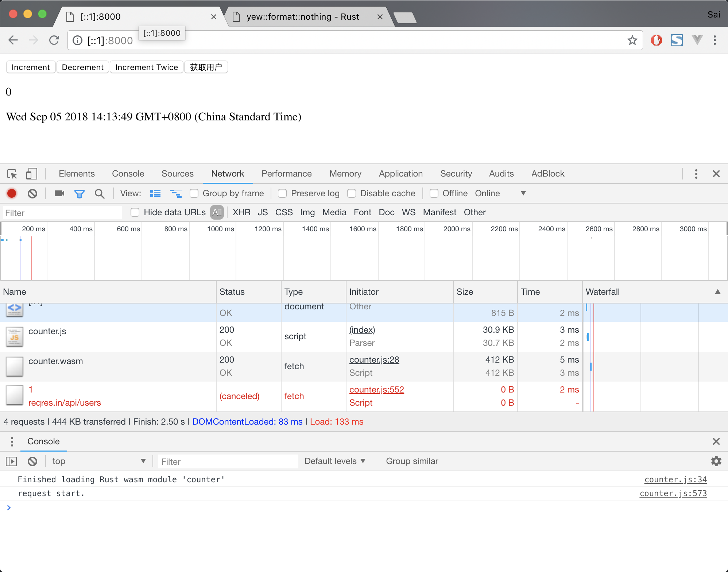
Task: Open the network request filter funnel
Action: (80, 193)
